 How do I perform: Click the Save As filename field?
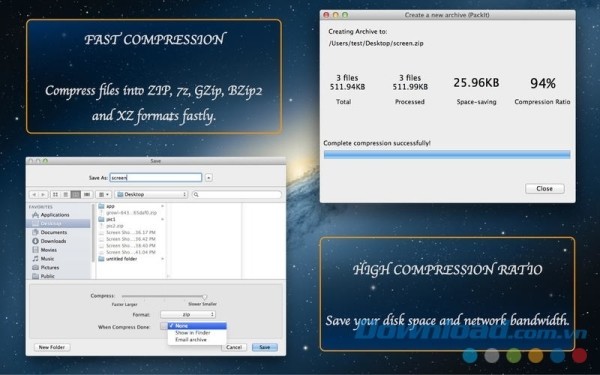(x=156, y=178)
